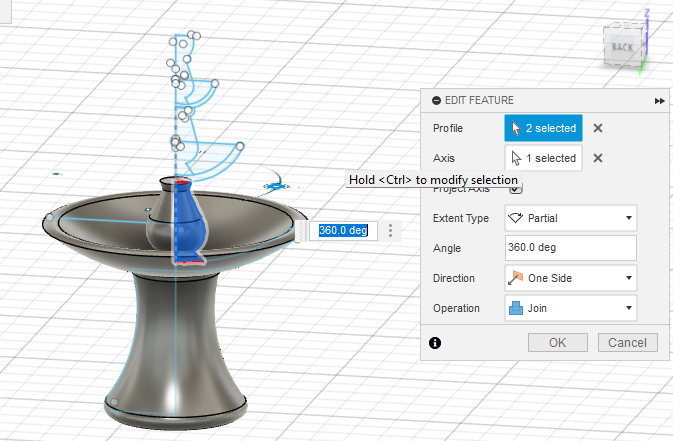Click the OK button

click(x=558, y=343)
